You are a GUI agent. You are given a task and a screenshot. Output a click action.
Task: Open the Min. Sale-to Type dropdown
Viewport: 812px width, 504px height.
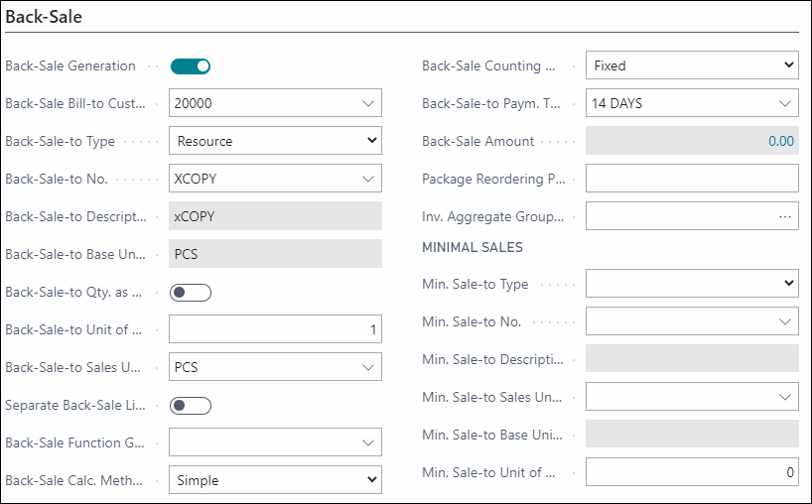(692, 283)
